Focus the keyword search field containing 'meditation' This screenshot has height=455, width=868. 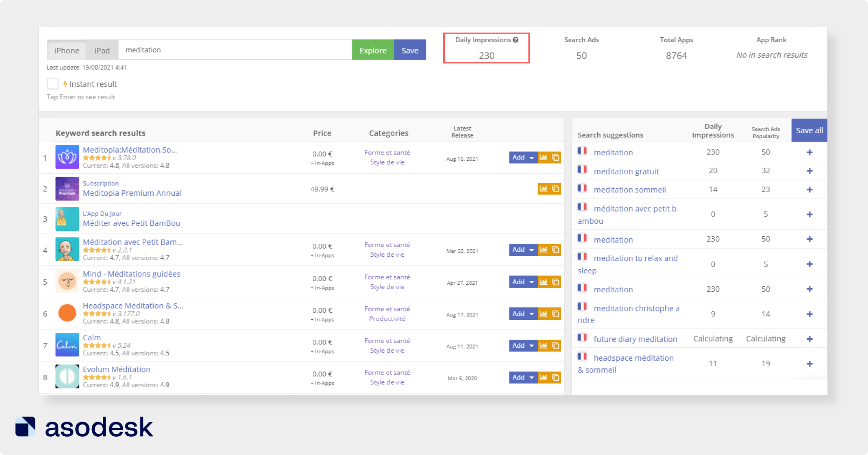pos(235,50)
